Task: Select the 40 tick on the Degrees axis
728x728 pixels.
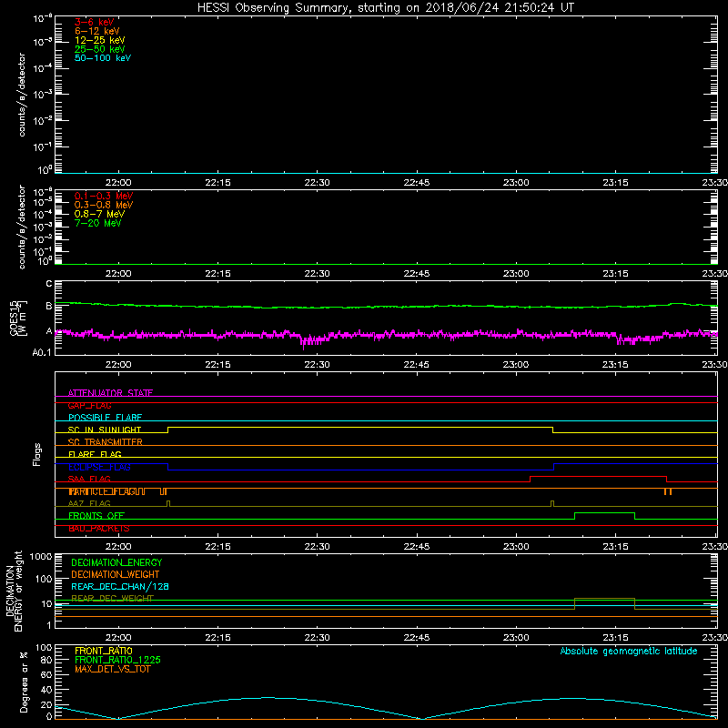Action: (x=46, y=690)
